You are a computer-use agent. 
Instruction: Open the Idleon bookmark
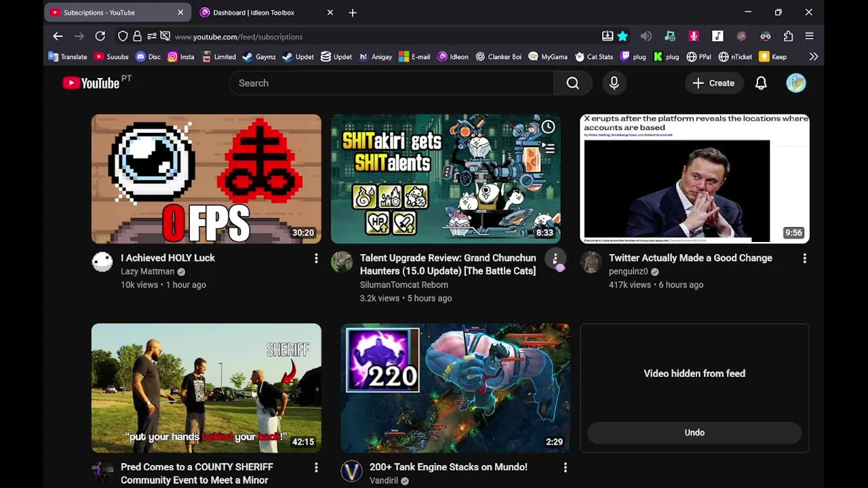pyautogui.click(x=453, y=57)
